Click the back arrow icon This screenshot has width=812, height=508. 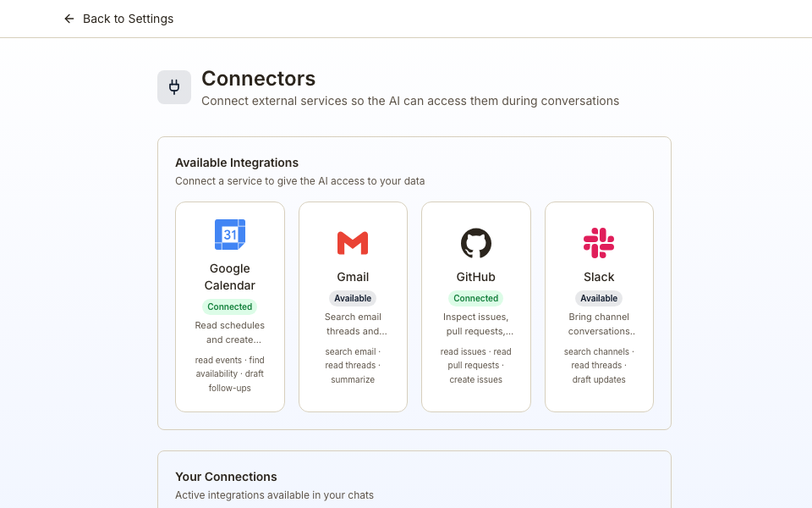69,19
